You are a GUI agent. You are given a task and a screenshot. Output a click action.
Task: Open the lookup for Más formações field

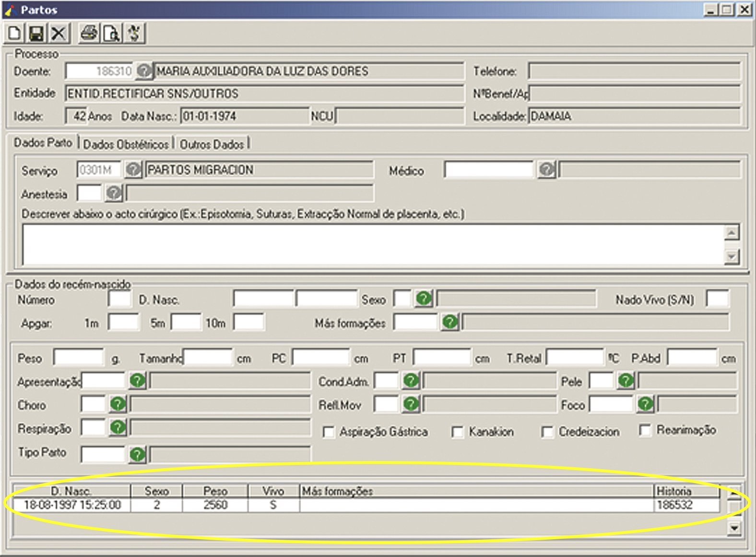[x=450, y=322]
